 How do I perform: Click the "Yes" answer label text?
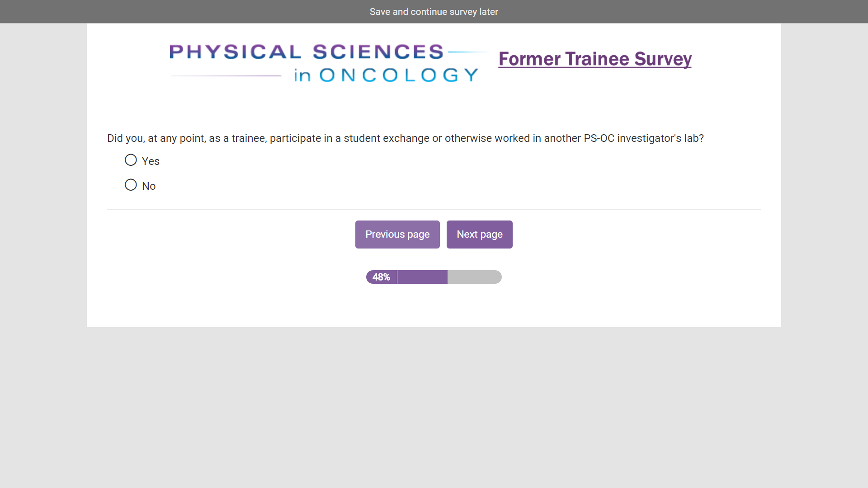pyautogui.click(x=151, y=161)
